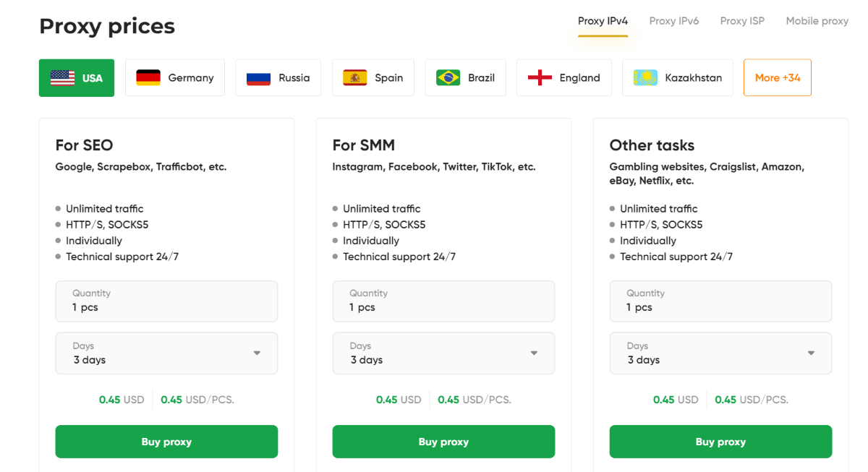Buy proxy from the Other tasks card
This screenshot has height=472, width=868.
720,441
